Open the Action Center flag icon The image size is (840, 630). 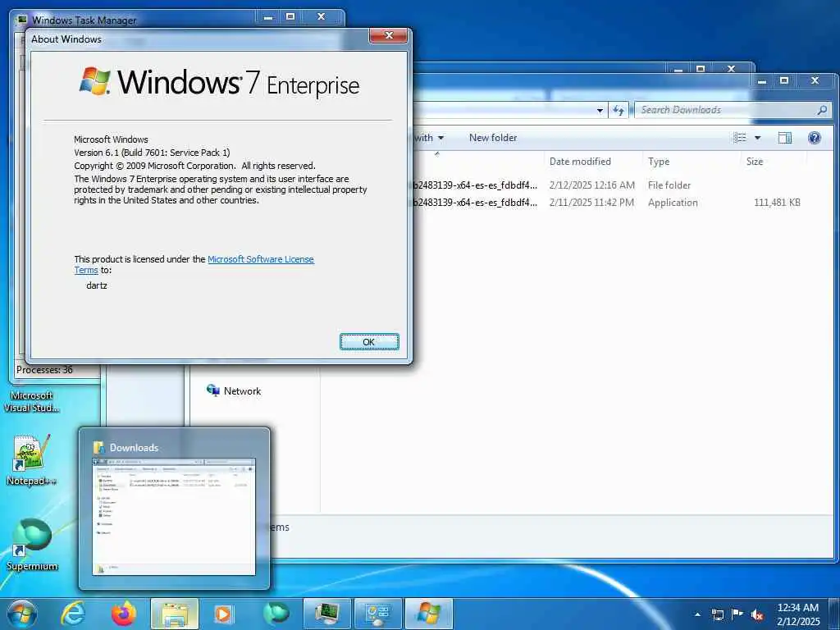[737, 614]
